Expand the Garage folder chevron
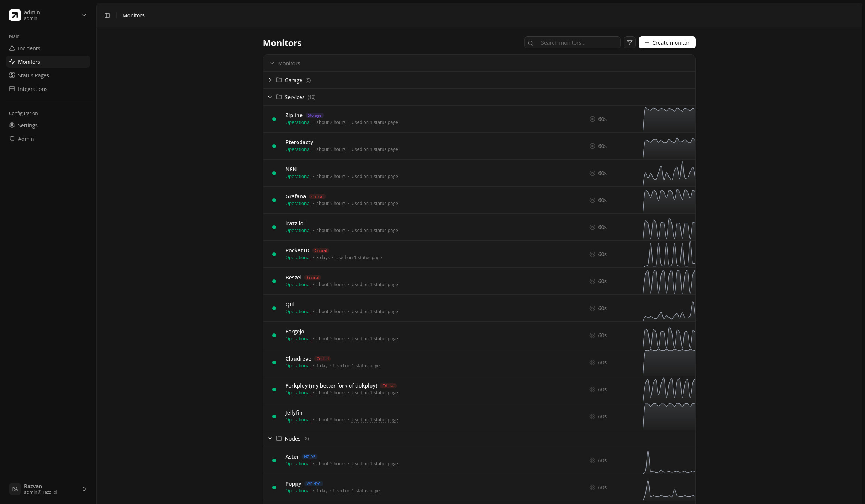The width and height of the screenshot is (865, 504). [270, 80]
